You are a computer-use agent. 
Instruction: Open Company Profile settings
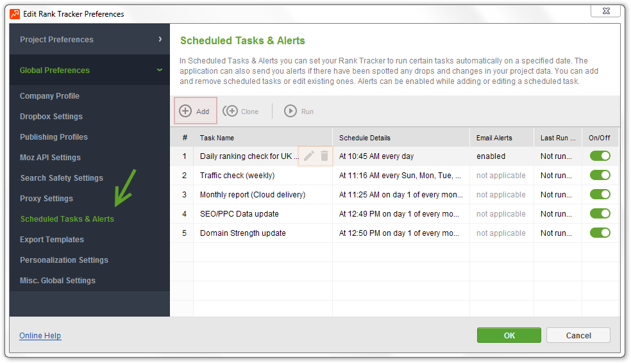click(x=49, y=95)
